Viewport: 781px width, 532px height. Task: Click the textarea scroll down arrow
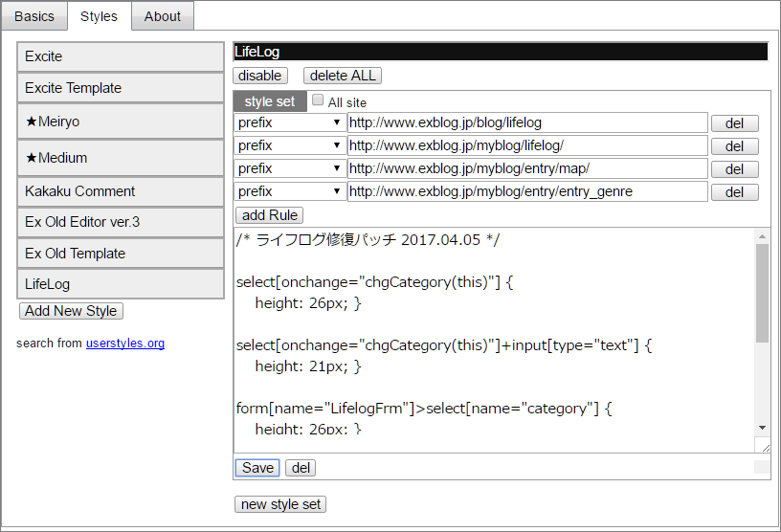point(762,428)
